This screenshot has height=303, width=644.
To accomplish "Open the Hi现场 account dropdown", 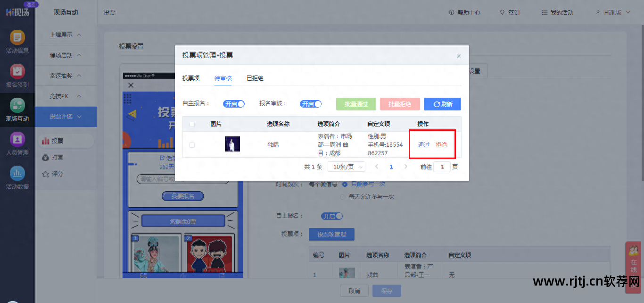I will pos(612,12).
